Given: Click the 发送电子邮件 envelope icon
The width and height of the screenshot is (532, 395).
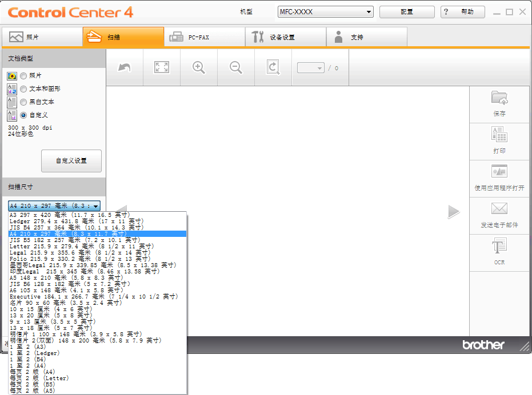Looking at the screenshot, I should click(499, 209).
